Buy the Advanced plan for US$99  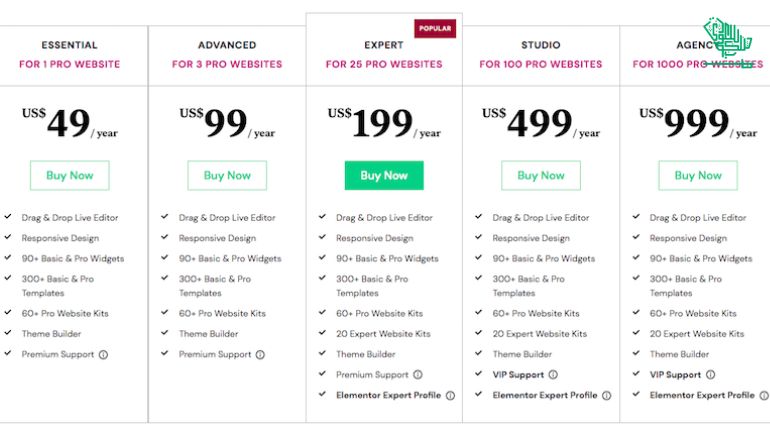(x=227, y=175)
